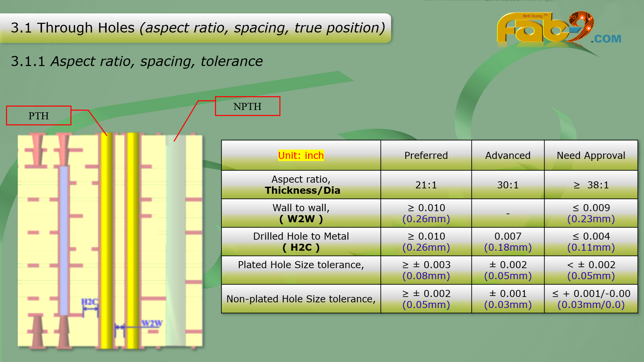
Task: Select the Drilled Hole to Metal H2C label
Action: pyautogui.click(x=301, y=242)
